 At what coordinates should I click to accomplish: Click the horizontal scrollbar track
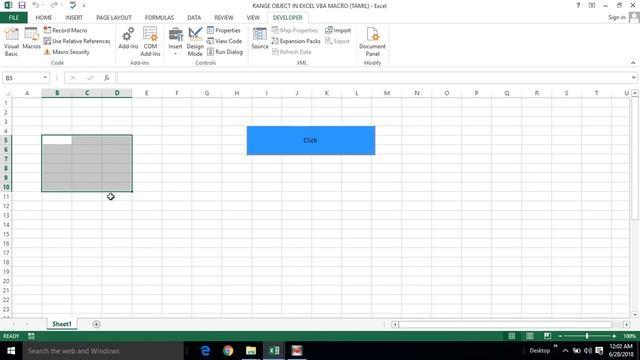[x=505, y=324]
